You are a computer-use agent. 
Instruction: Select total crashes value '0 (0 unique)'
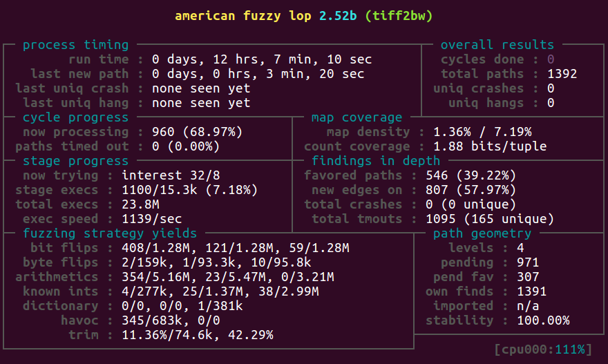471,204
